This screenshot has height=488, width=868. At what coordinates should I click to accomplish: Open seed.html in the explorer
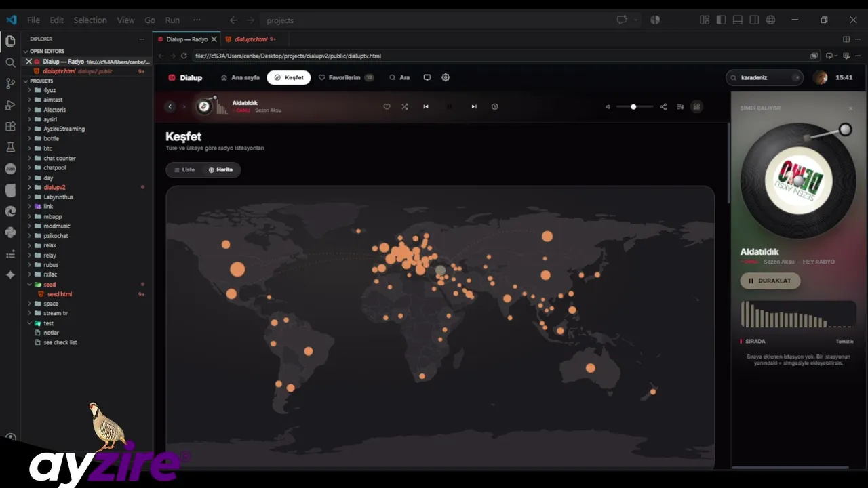tap(87, 294)
